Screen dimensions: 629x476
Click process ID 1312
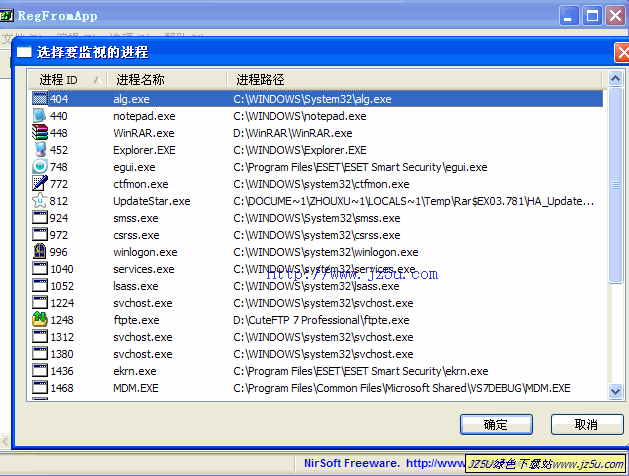click(62, 337)
